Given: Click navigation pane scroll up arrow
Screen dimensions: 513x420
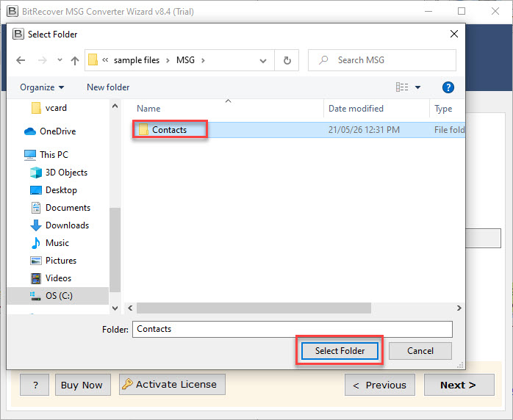Looking at the screenshot, I should (115, 106).
